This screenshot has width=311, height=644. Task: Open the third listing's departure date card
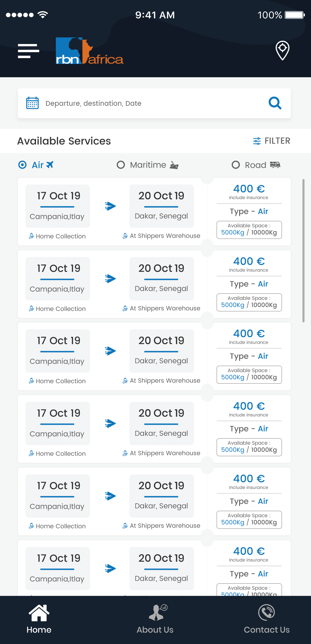pyautogui.click(x=58, y=351)
